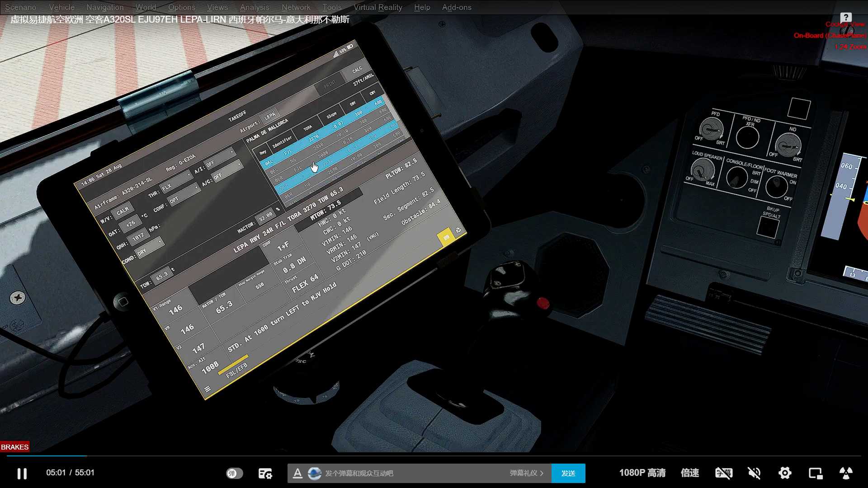
Task: Open 1080P quality selector
Action: pyautogui.click(x=642, y=473)
